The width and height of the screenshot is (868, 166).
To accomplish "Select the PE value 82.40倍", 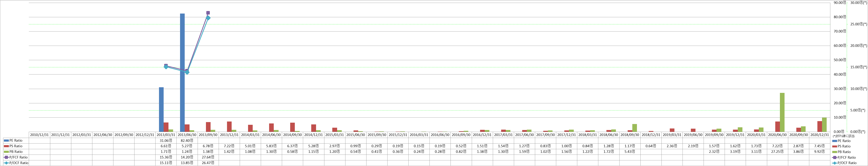I will [187, 140].
